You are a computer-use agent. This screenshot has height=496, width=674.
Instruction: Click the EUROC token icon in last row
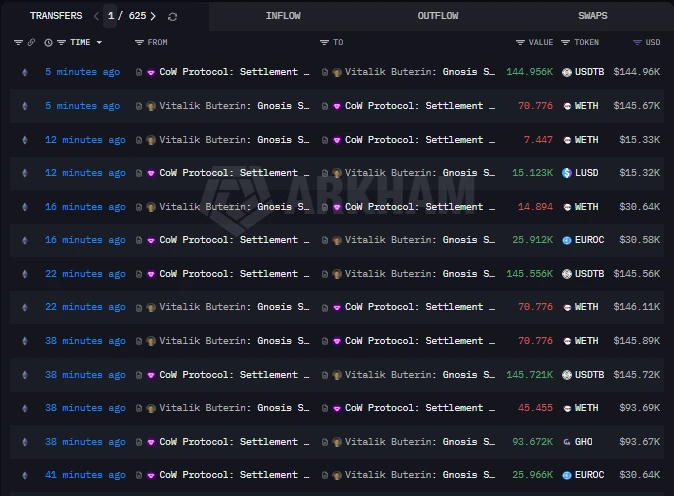(566, 475)
